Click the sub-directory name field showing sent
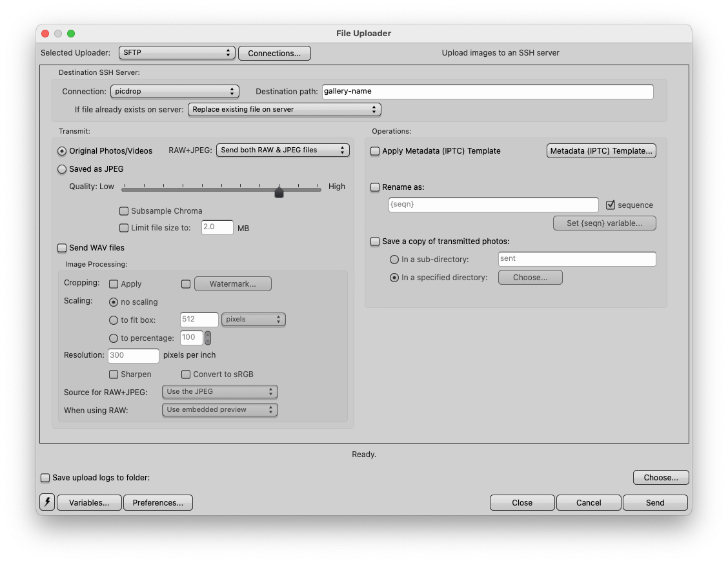The image size is (728, 563). coord(577,259)
